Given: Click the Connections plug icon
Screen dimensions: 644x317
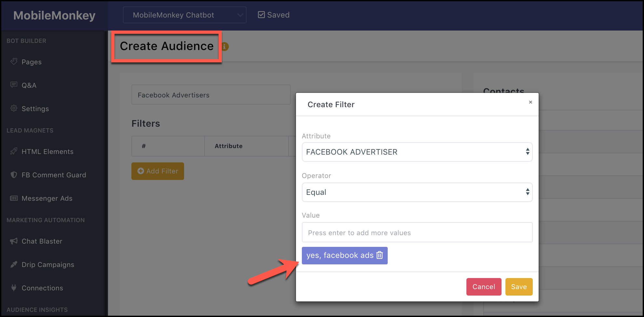Looking at the screenshot, I should point(13,288).
